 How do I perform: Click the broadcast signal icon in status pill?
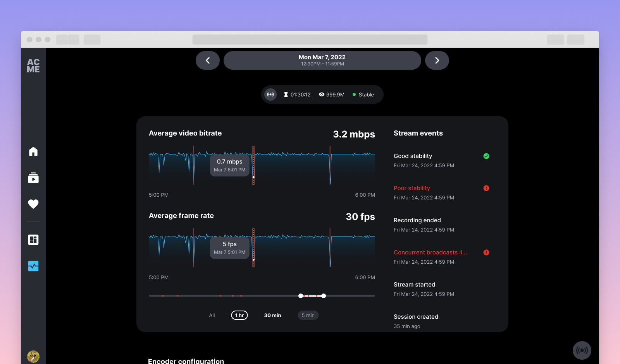[x=270, y=94]
